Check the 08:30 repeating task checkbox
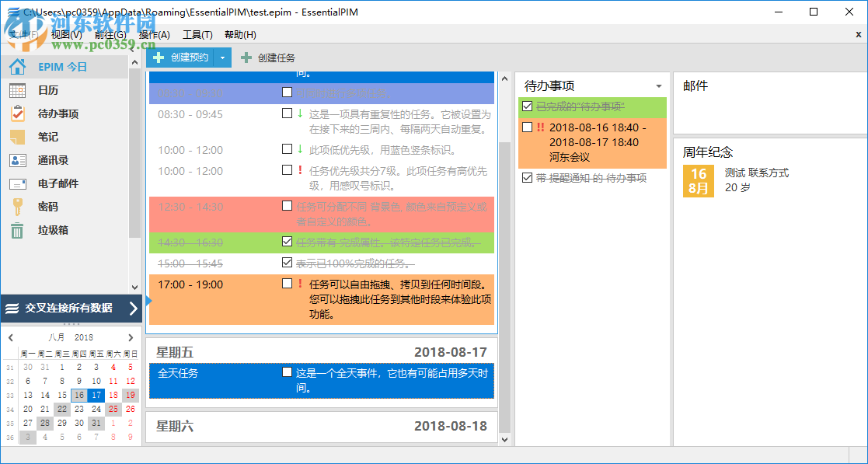The width and height of the screenshot is (868, 464). point(287,111)
